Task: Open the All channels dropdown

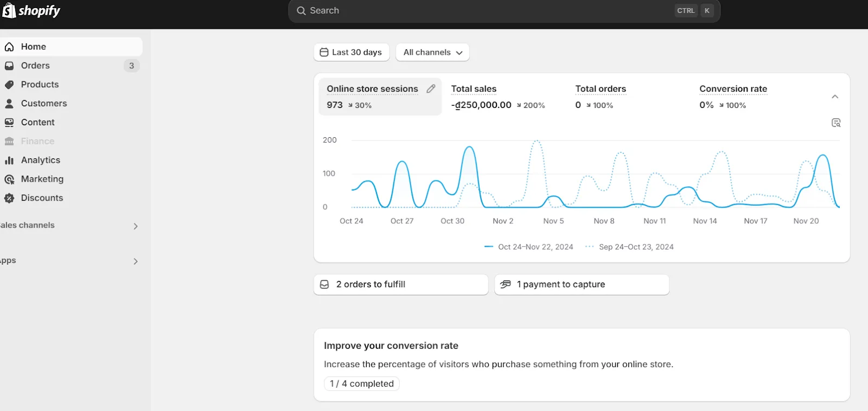Action: tap(432, 53)
